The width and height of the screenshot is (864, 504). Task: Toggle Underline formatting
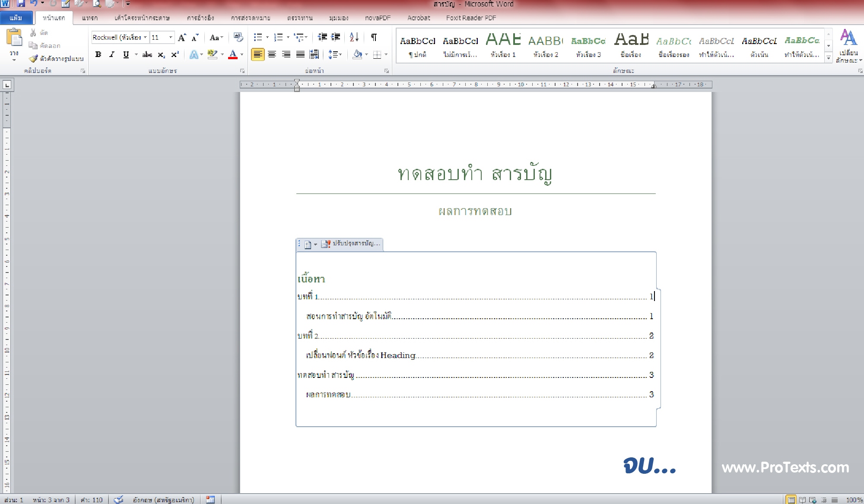point(126,54)
